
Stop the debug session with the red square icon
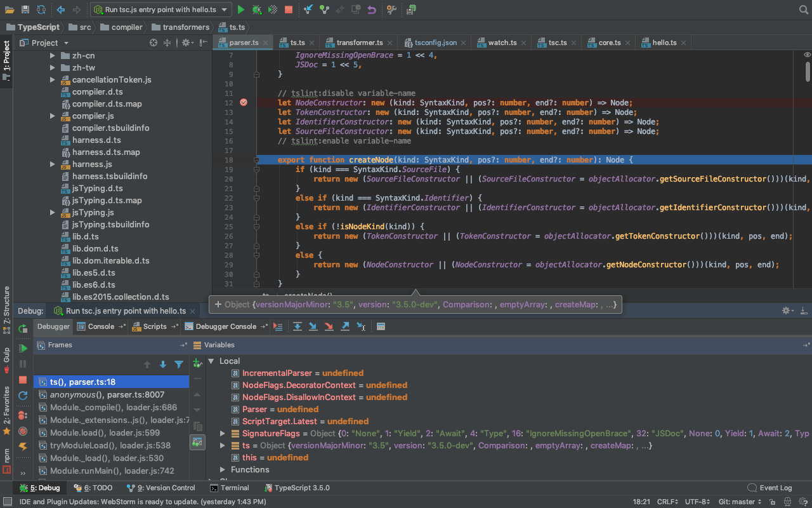23,380
